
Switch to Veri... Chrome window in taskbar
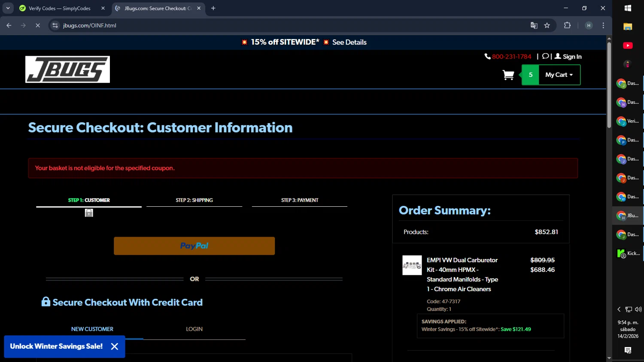[628, 121]
